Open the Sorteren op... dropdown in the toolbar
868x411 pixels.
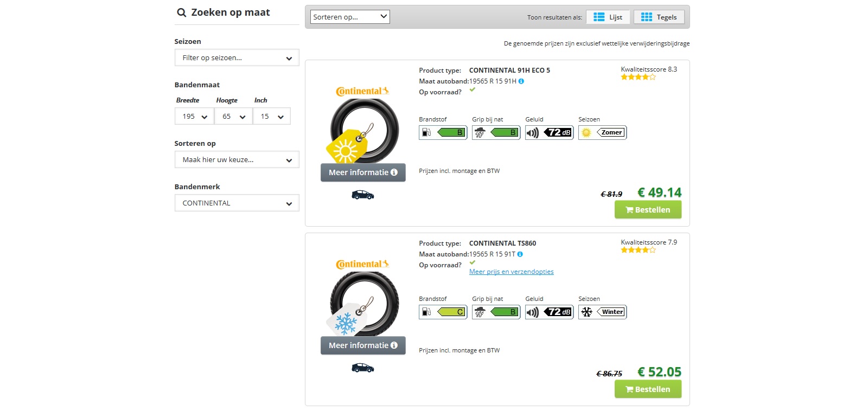coord(350,17)
